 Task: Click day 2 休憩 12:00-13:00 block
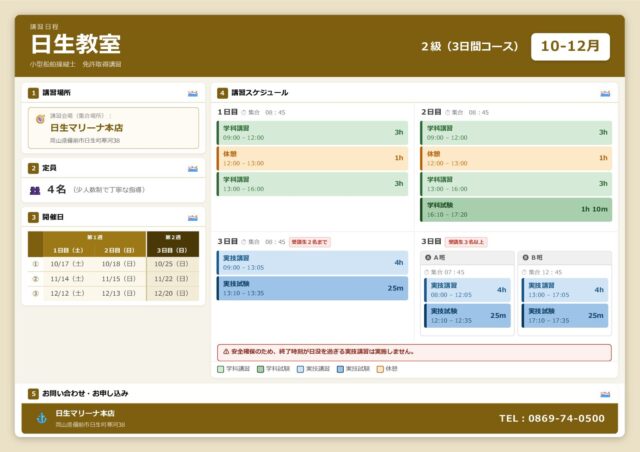[516, 158]
